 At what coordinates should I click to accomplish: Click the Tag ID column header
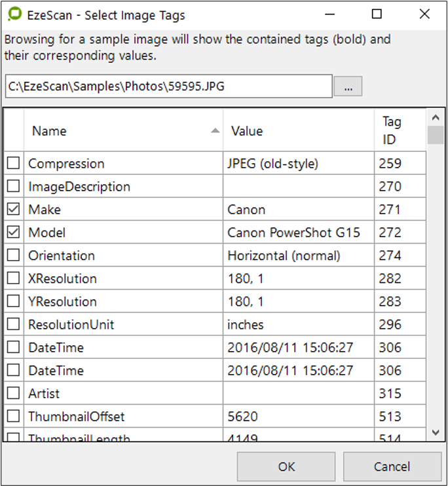point(400,131)
